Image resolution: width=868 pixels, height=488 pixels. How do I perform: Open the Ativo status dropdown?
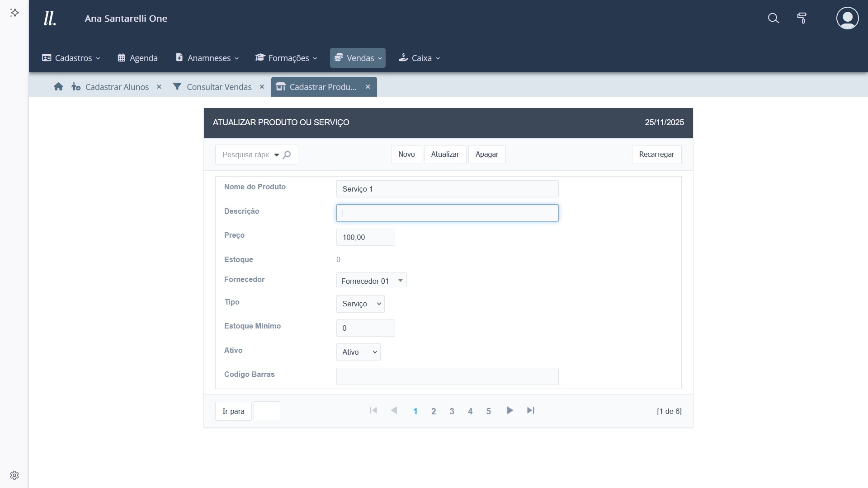358,352
